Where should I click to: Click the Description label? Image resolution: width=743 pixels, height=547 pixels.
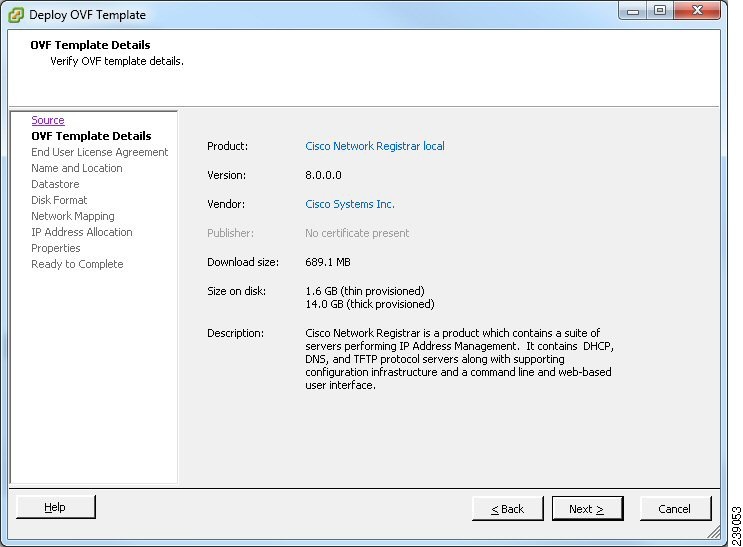(x=236, y=333)
